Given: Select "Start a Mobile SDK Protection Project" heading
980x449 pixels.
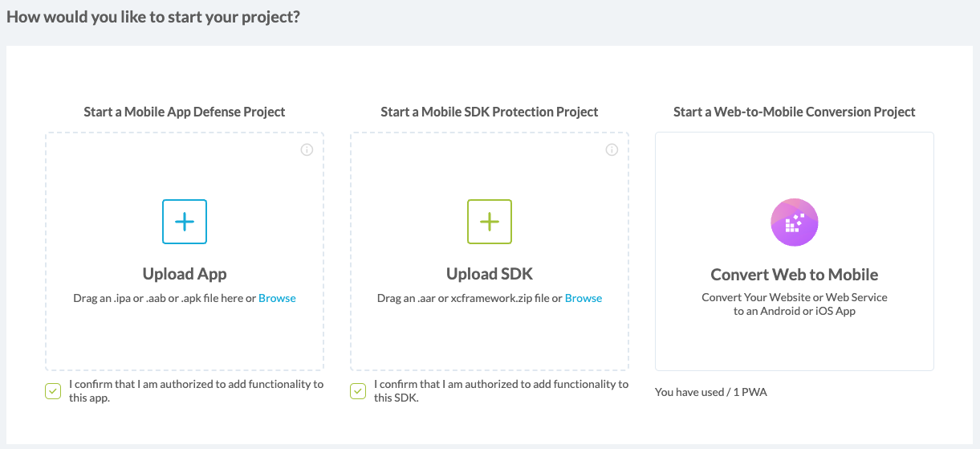Looking at the screenshot, I should [490, 112].
